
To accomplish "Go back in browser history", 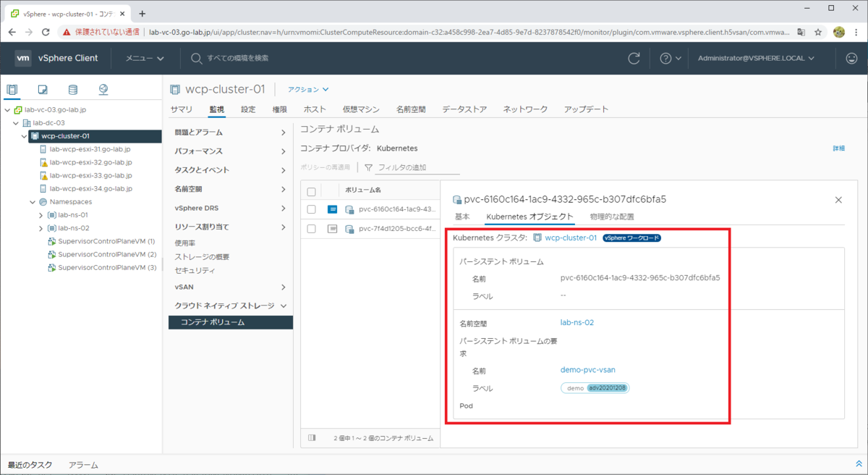I will 12,32.
